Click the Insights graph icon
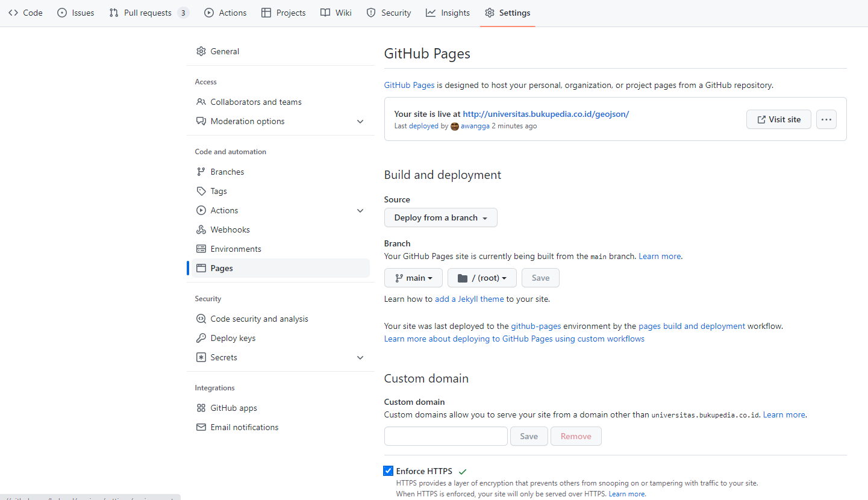This screenshot has height=500, width=868. pyautogui.click(x=429, y=12)
